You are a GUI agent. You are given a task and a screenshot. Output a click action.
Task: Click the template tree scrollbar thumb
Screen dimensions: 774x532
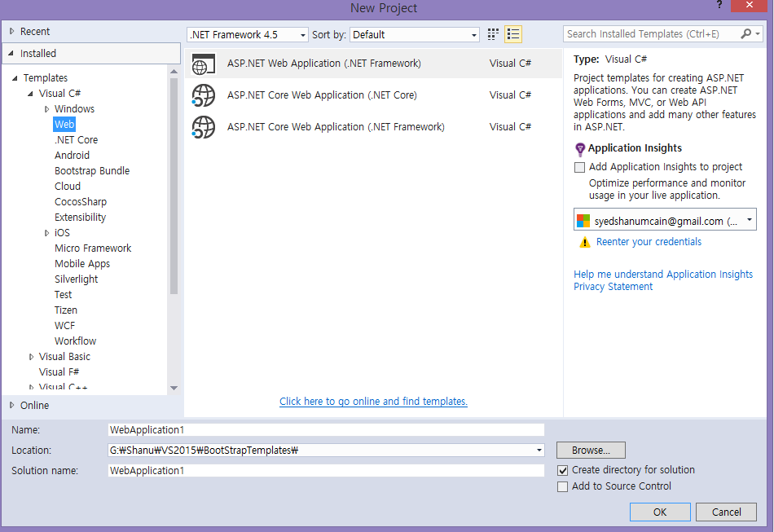click(x=174, y=185)
